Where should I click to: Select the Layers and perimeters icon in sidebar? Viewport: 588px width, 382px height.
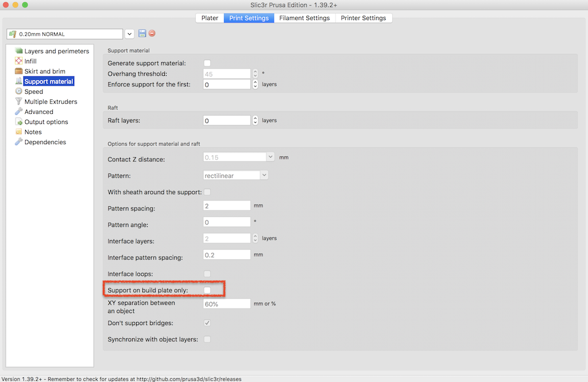pos(19,51)
